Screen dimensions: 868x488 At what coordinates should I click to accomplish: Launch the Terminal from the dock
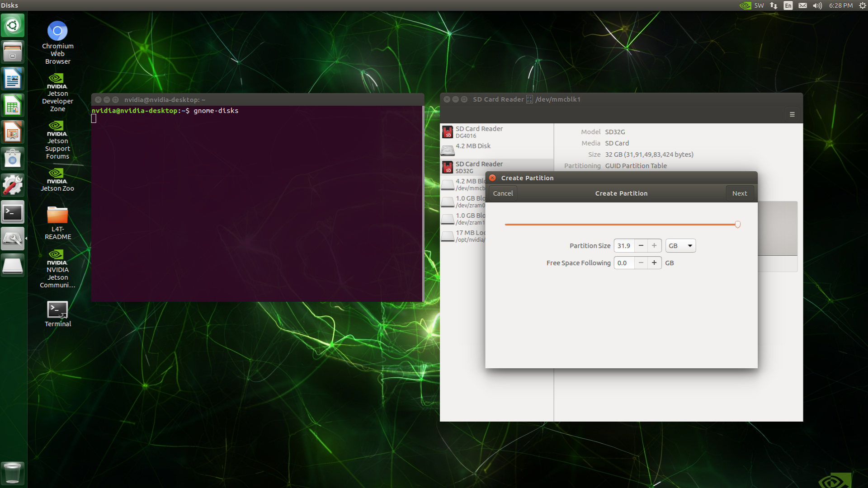click(x=13, y=212)
